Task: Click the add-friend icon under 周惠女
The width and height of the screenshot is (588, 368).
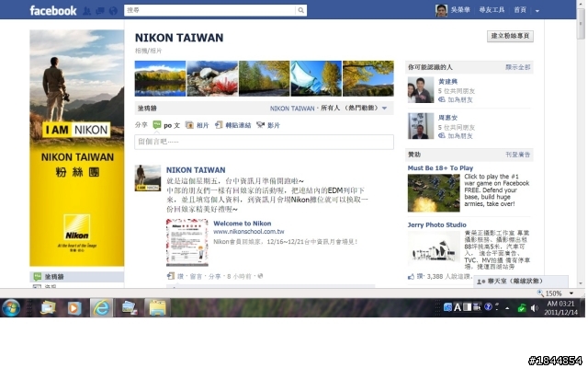Action: [x=442, y=135]
